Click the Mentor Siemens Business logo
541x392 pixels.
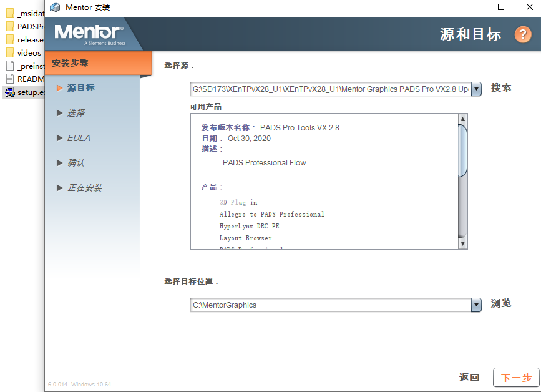(x=89, y=34)
